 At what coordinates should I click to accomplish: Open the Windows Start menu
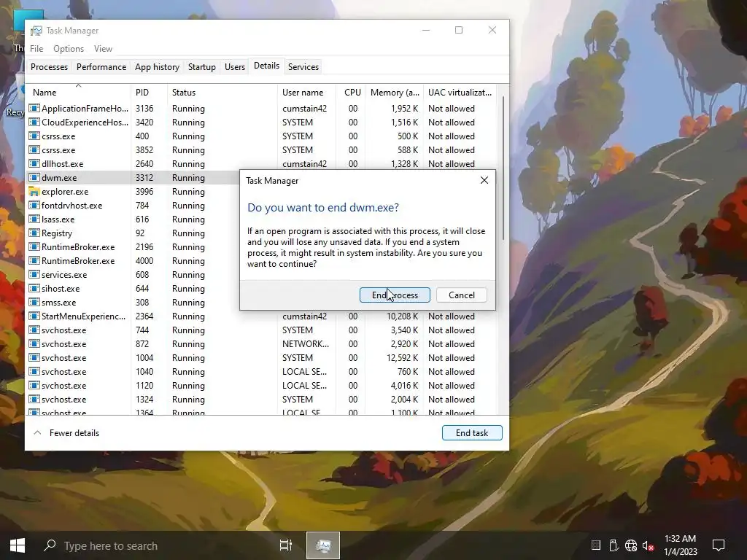tap(18, 545)
